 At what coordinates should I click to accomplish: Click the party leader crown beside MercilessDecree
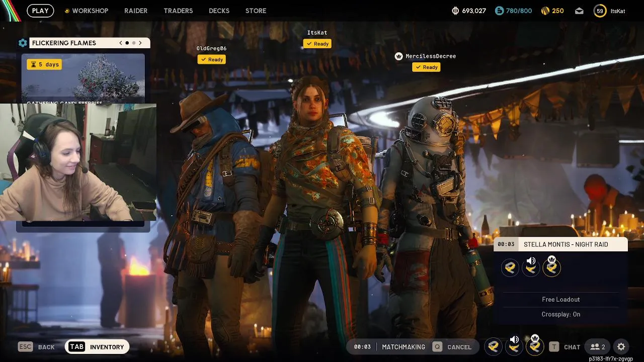[x=399, y=56]
